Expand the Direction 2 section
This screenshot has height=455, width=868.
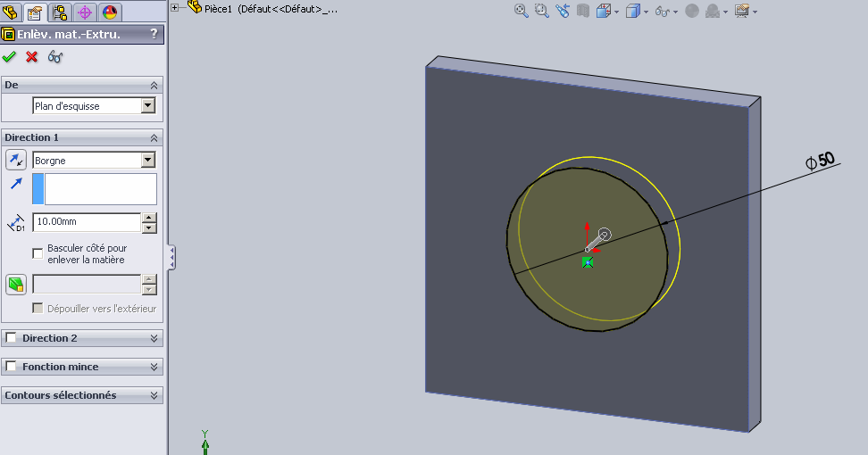point(154,338)
